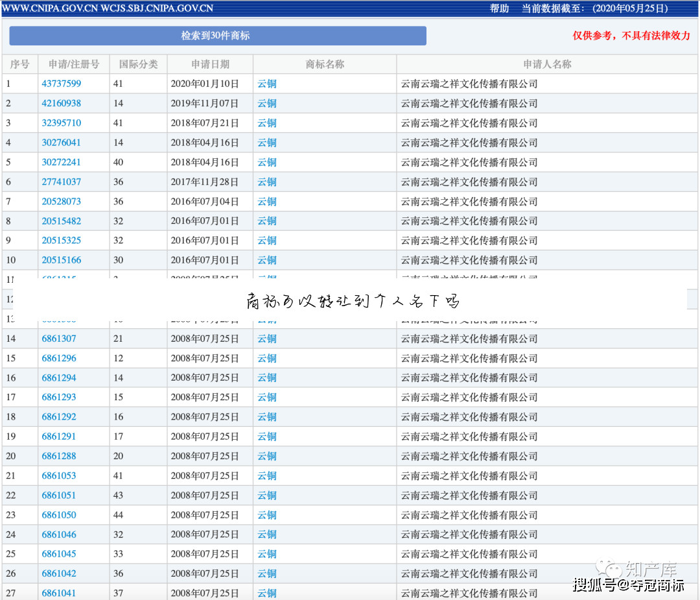700x600 pixels.
Task: Select registration number 27741037
Action: [62, 182]
